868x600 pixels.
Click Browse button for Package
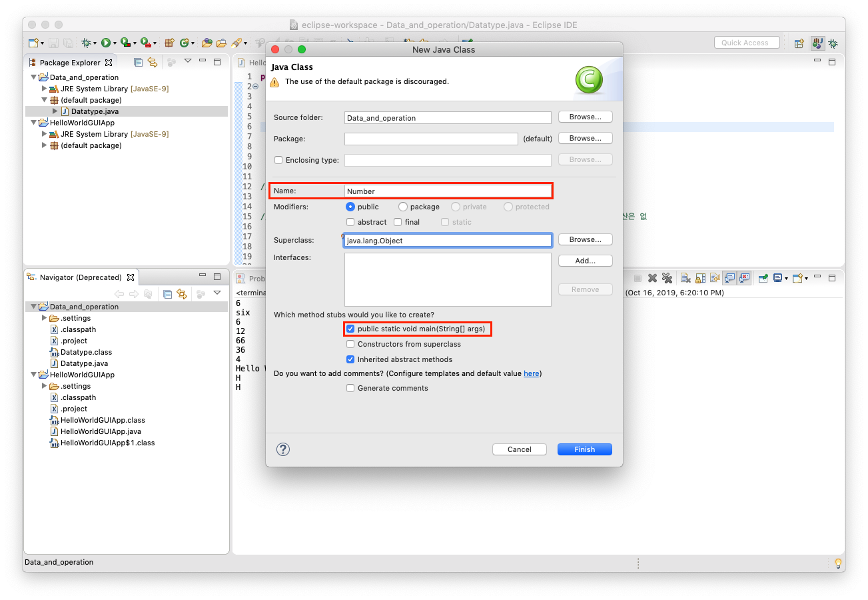click(586, 138)
